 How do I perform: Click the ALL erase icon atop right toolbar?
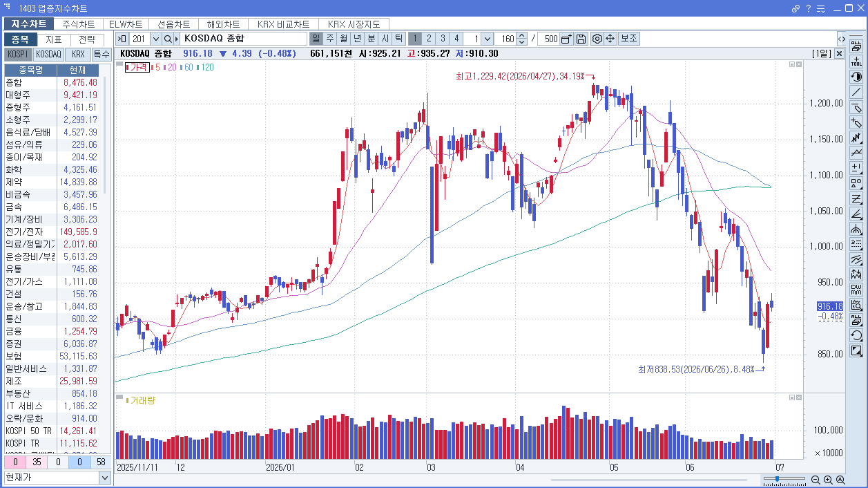tap(856, 46)
